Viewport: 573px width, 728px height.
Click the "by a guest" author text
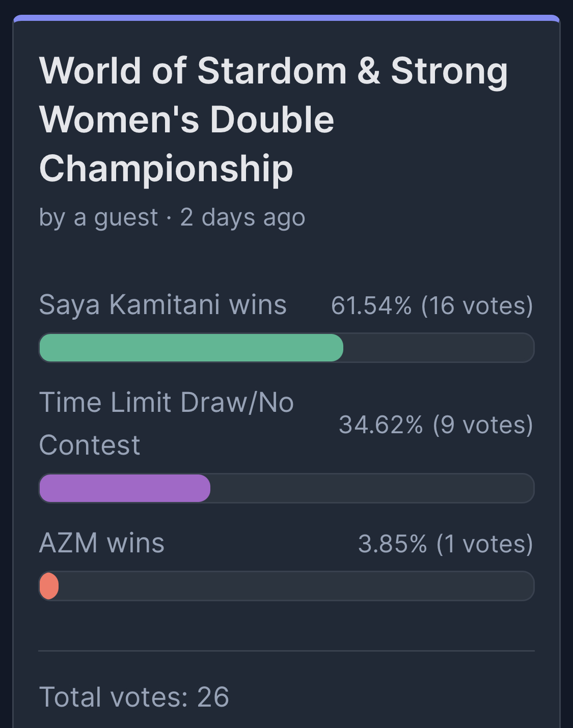(98, 217)
